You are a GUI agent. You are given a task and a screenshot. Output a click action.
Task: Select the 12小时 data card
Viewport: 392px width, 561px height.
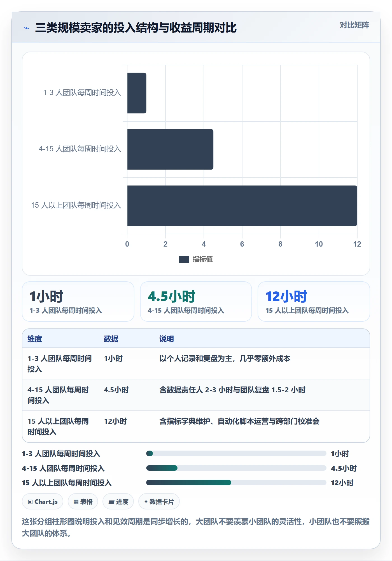314,302
